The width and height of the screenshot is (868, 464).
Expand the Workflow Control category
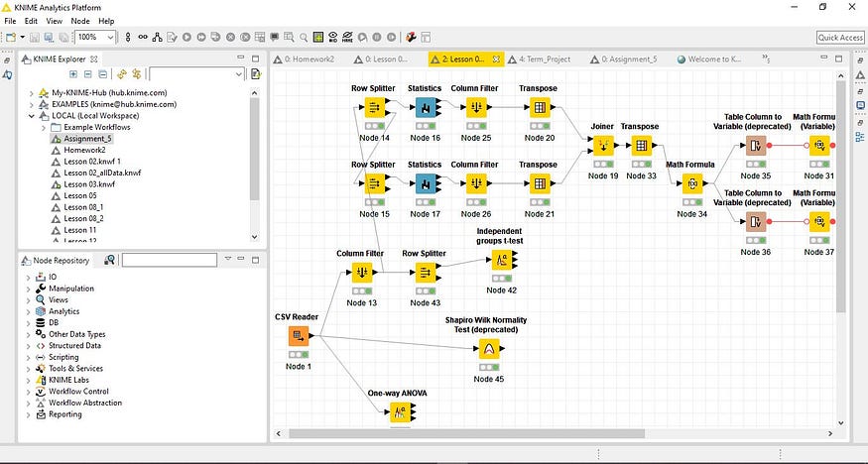29,392
